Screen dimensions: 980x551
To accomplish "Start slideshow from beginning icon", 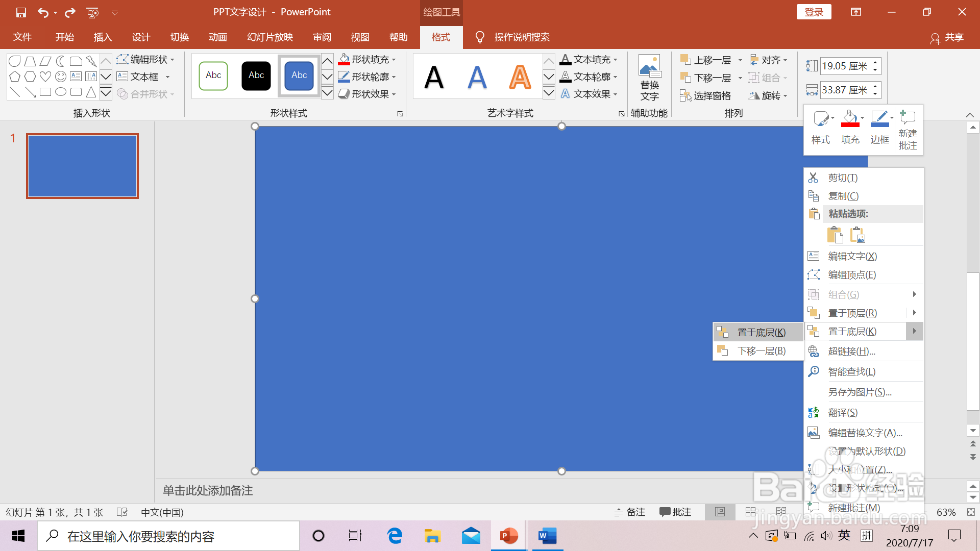I will (x=92, y=12).
